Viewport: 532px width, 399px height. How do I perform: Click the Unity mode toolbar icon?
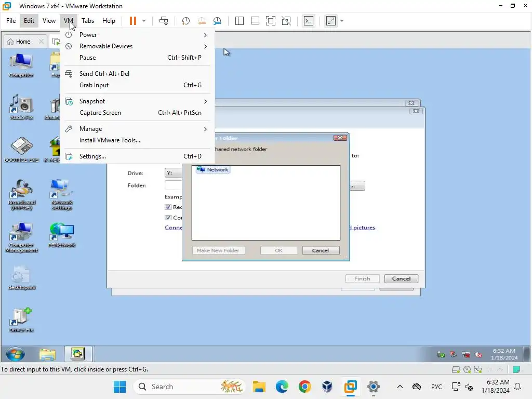coord(286,21)
